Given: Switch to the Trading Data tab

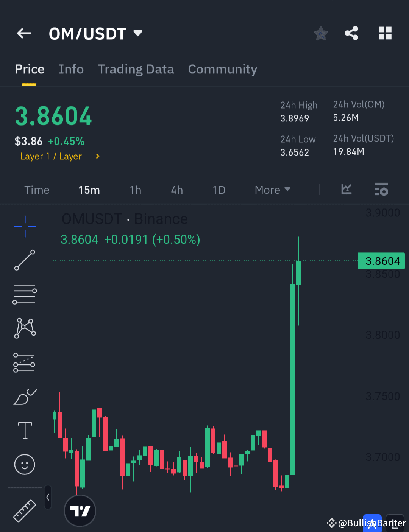Looking at the screenshot, I should (136, 69).
